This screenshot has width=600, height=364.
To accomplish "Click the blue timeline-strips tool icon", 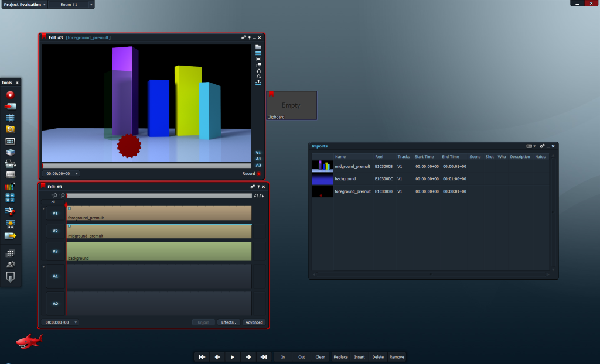I will [11, 118].
